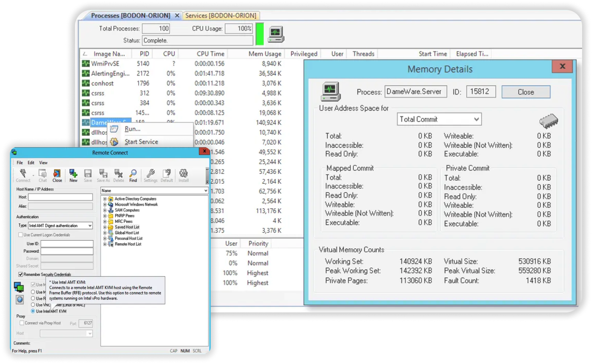
Task: Expand the Saved Host List node
Action: pyautogui.click(x=105, y=227)
